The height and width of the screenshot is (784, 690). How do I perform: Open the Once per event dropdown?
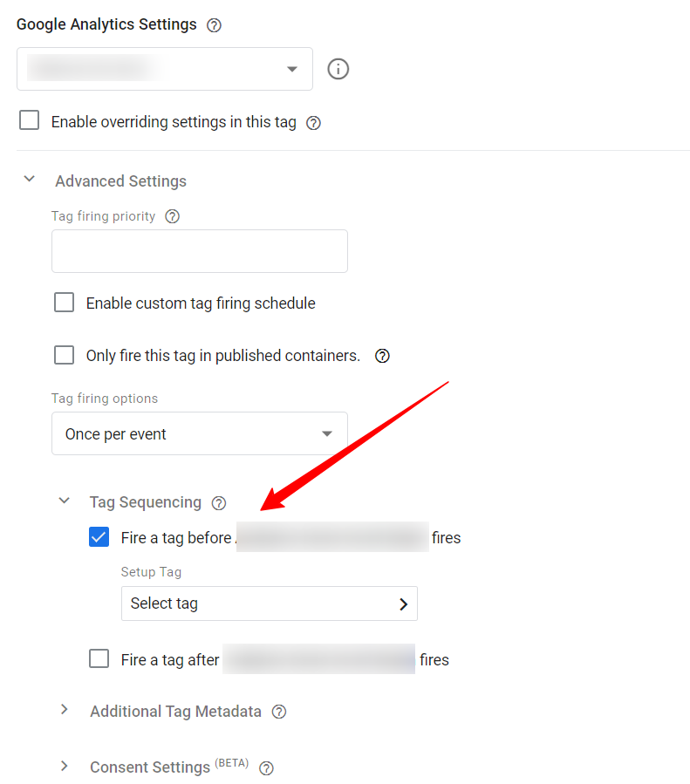click(x=200, y=433)
